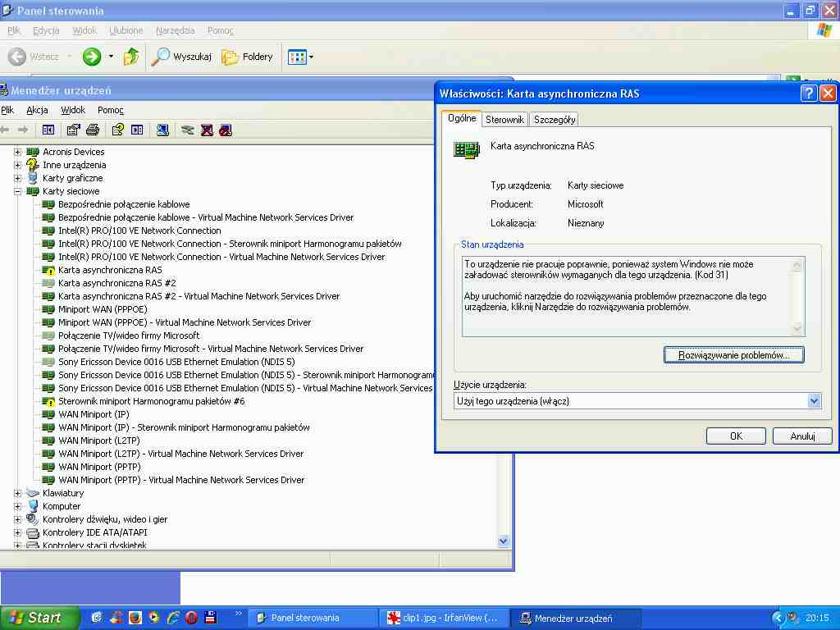Click scroll down arrow in Stan urządzenia box
This screenshot has width=840, height=630.
click(x=797, y=329)
